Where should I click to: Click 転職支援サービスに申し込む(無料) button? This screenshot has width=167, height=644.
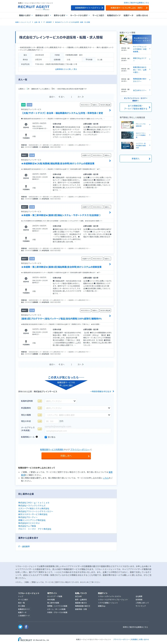click(x=127, y=8)
